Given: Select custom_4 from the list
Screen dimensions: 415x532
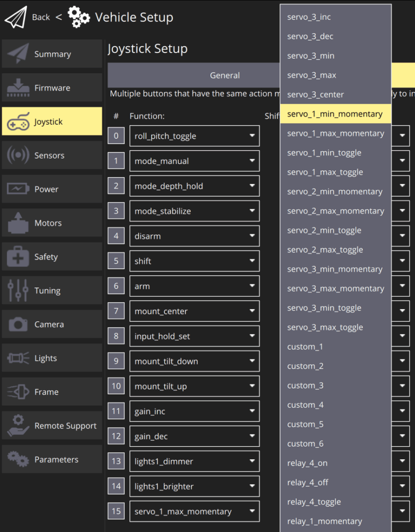Looking at the screenshot, I should point(336,405).
